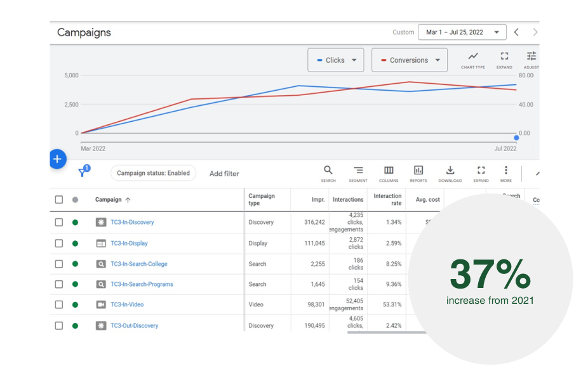Screen dimensions: 588x385
Task: Sort by Avg. cost column header
Action: coord(427,200)
